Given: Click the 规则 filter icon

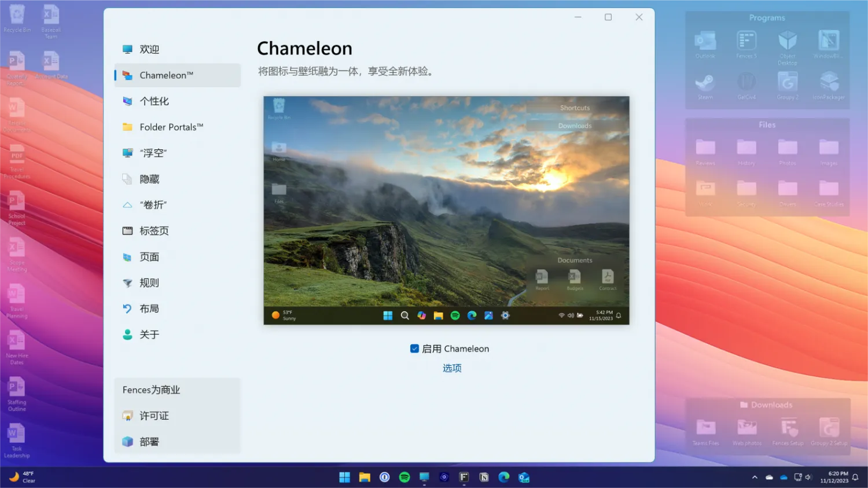Looking at the screenshot, I should 127,283.
